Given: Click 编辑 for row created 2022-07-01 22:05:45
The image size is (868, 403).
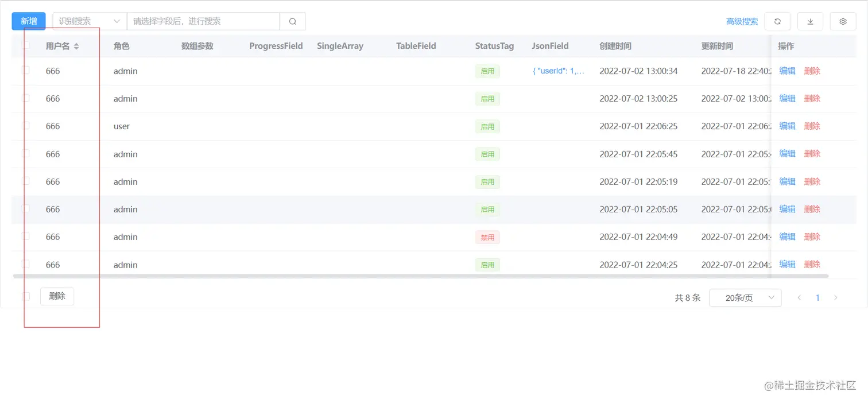Looking at the screenshot, I should pos(787,153).
